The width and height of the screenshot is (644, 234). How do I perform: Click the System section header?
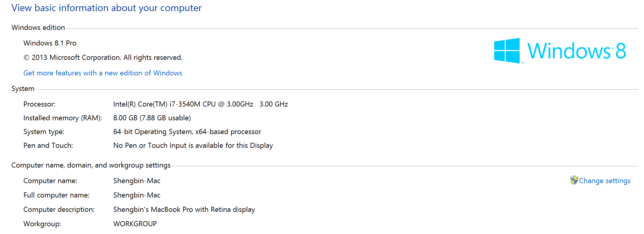(x=23, y=89)
